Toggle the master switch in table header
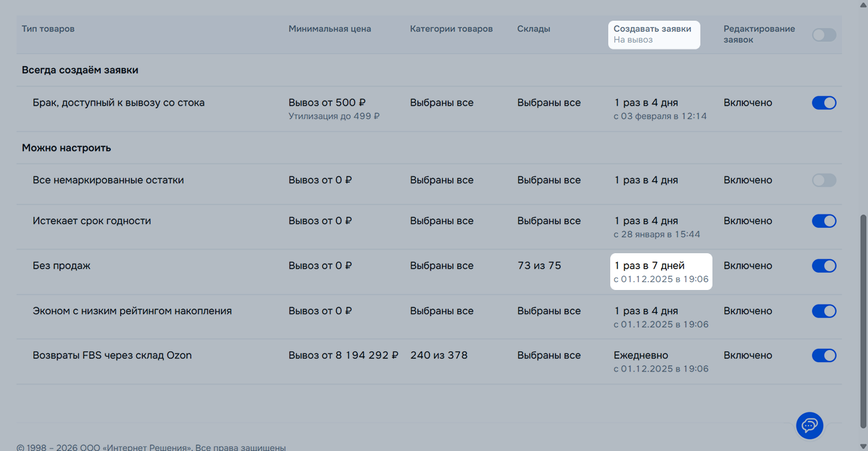Image resolution: width=868 pixels, height=451 pixels. point(824,35)
